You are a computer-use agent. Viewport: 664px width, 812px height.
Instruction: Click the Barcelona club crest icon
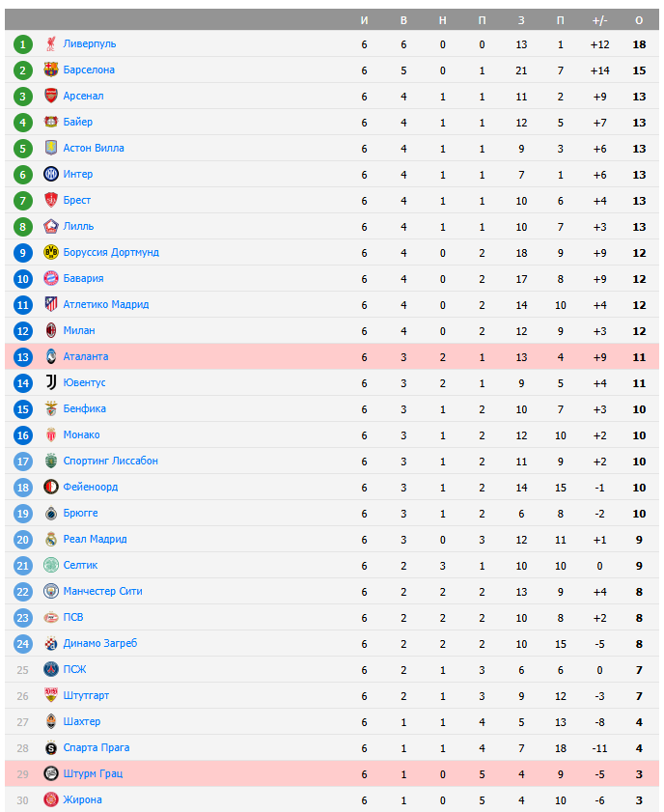(51, 70)
